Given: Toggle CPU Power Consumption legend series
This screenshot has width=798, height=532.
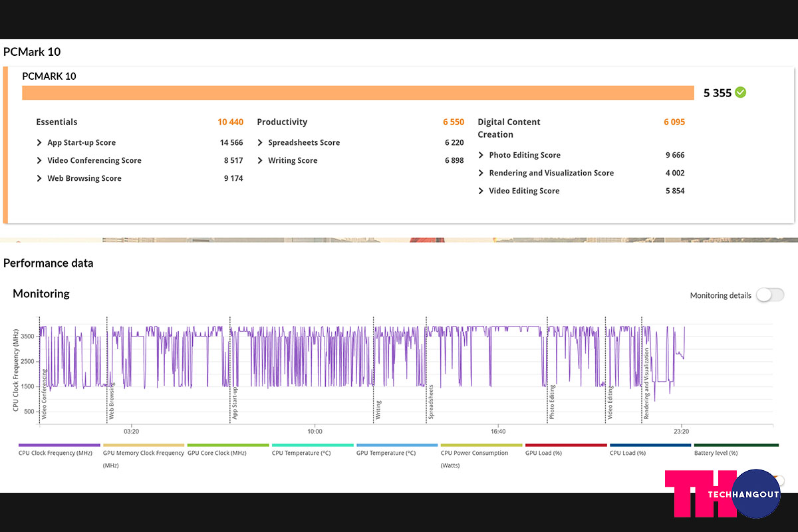Looking at the screenshot, I should pyautogui.click(x=481, y=456).
